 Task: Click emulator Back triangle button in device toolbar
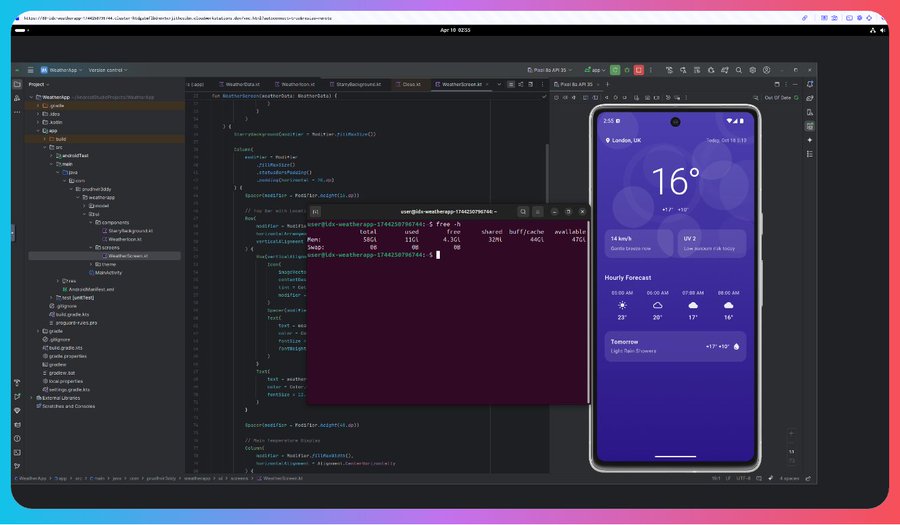607,98
